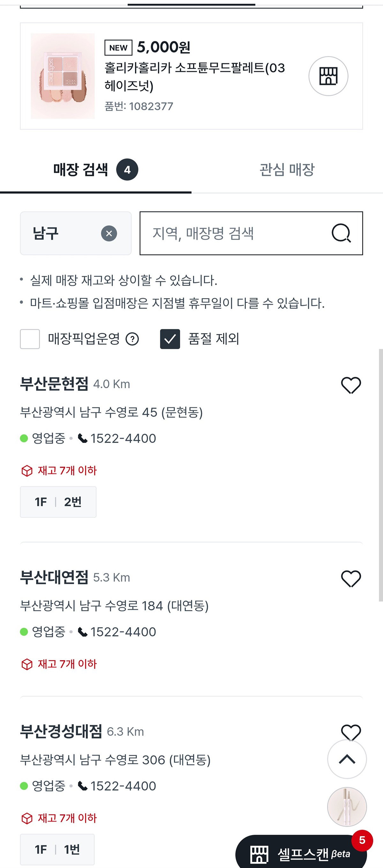This screenshot has height=868, width=383.
Task: Favorite 부산대연점 with heart icon
Action: (351, 578)
